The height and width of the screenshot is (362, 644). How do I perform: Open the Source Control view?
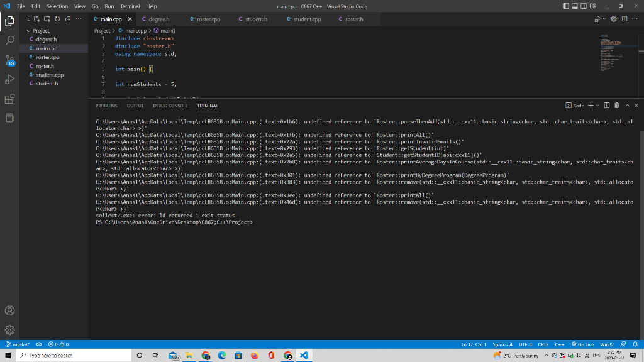(9, 59)
